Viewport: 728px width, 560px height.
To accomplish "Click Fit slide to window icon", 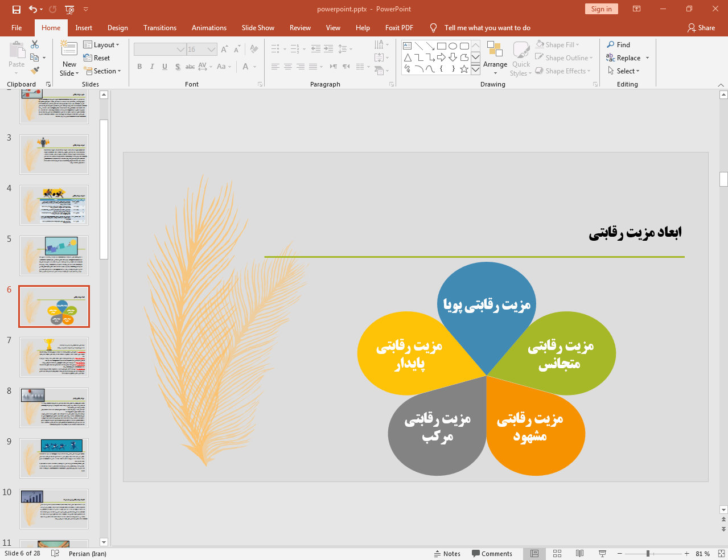I will [x=721, y=554].
